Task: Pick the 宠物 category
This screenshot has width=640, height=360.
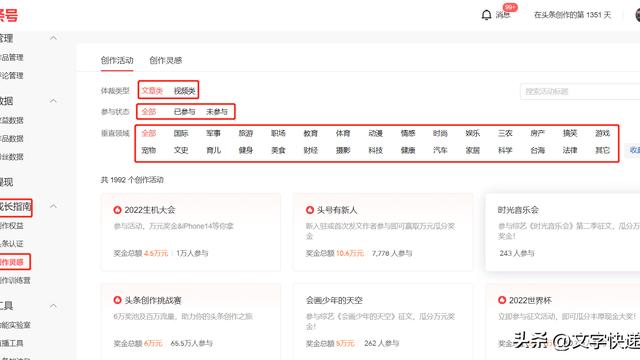Action: coord(149,150)
